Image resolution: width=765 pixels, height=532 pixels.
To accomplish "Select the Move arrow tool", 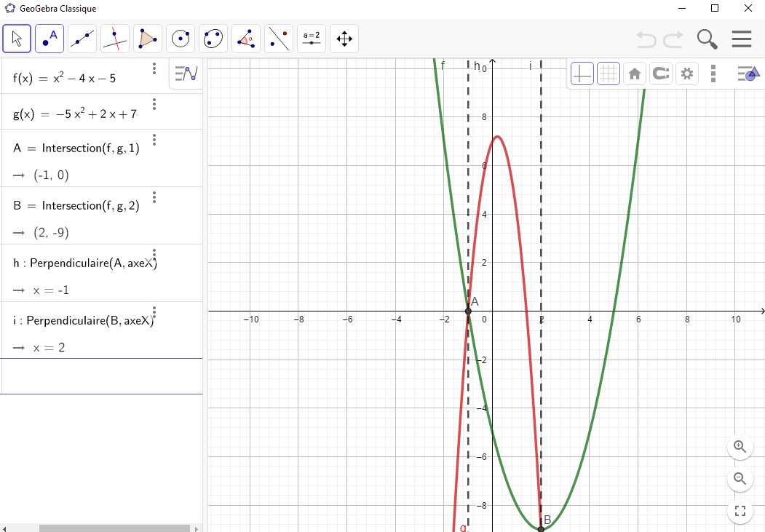I will click(x=17, y=39).
